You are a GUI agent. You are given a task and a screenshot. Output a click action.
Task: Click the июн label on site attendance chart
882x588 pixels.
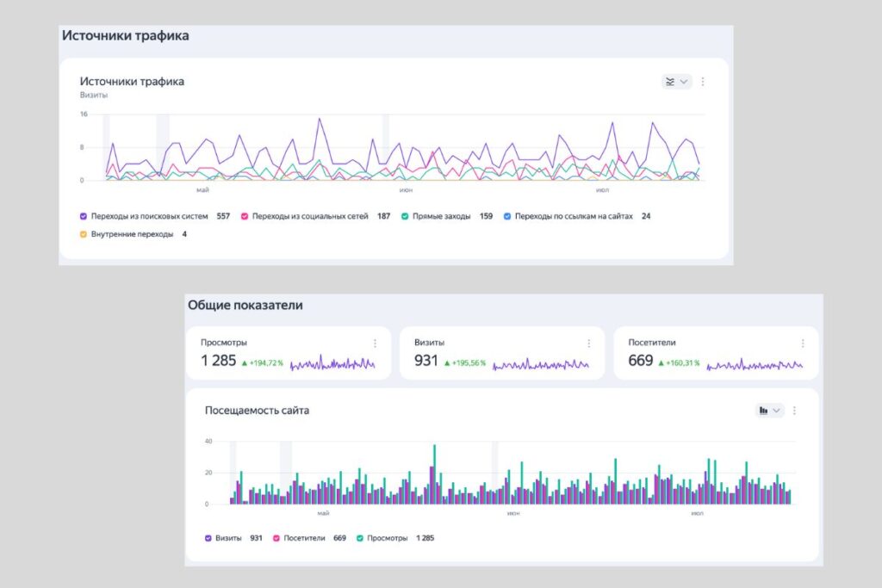point(513,513)
